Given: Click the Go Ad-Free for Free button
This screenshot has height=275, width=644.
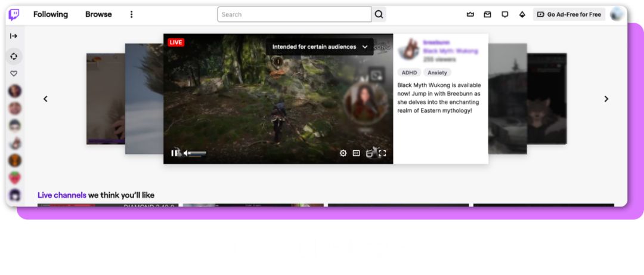Looking at the screenshot, I should (569, 14).
